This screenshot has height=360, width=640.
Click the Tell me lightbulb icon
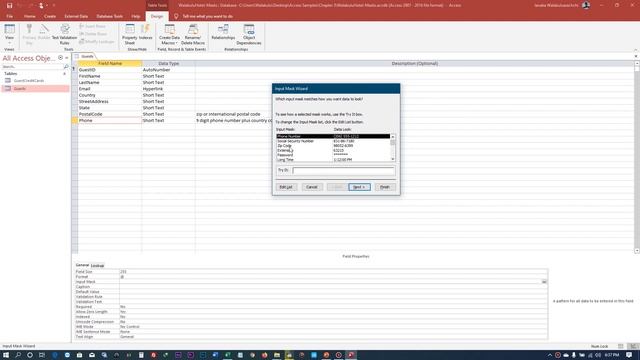176,16
